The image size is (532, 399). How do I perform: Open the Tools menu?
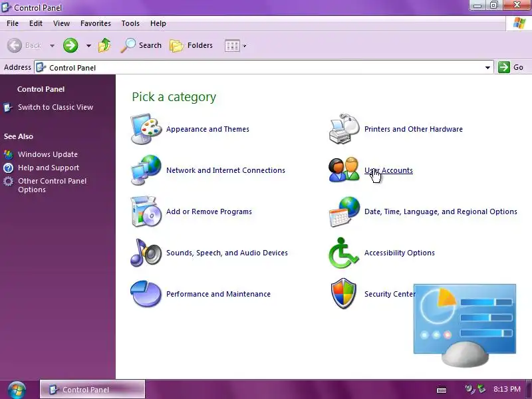click(x=130, y=23)
